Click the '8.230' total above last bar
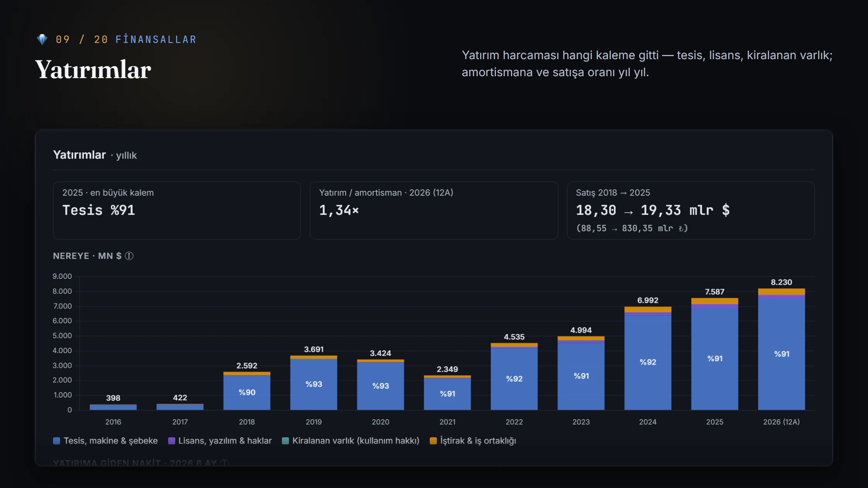This screenshot has height=488, width=868. 781,282
